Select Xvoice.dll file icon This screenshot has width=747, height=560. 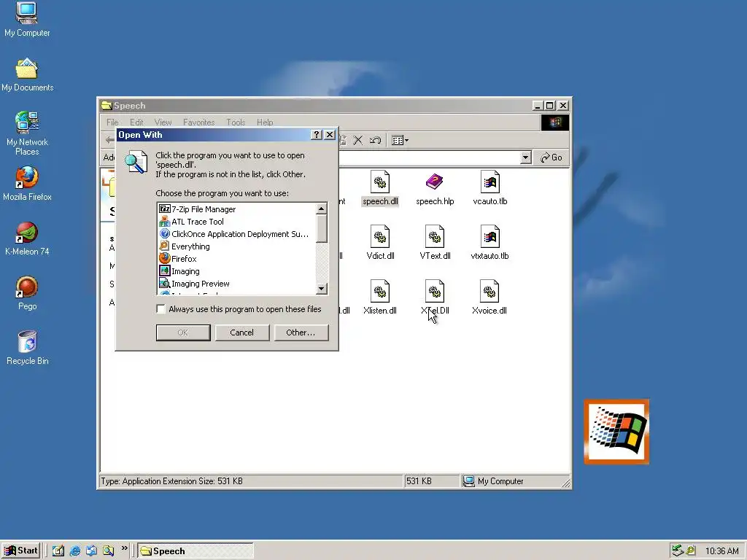click(x=489, y=297)
